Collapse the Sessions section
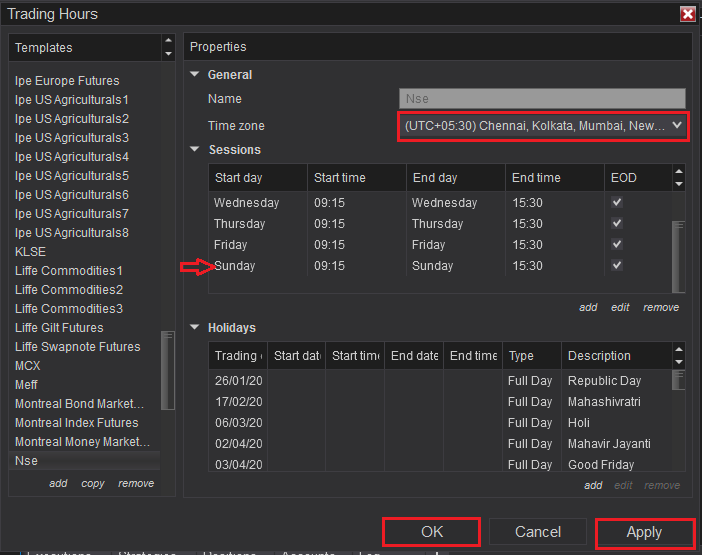The height and width of the screenshot is (555, 702). tap(194, 150)
